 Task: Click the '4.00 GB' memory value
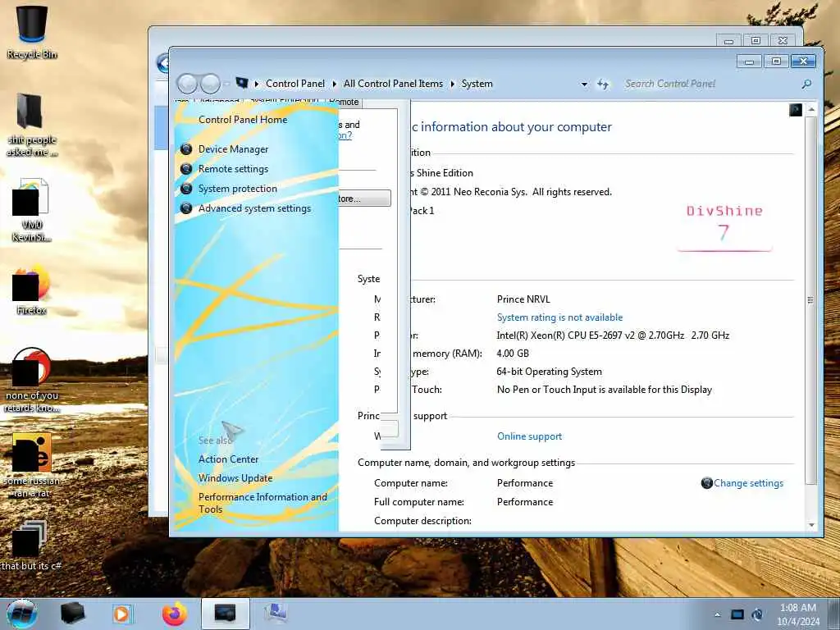tap(513, 353)
